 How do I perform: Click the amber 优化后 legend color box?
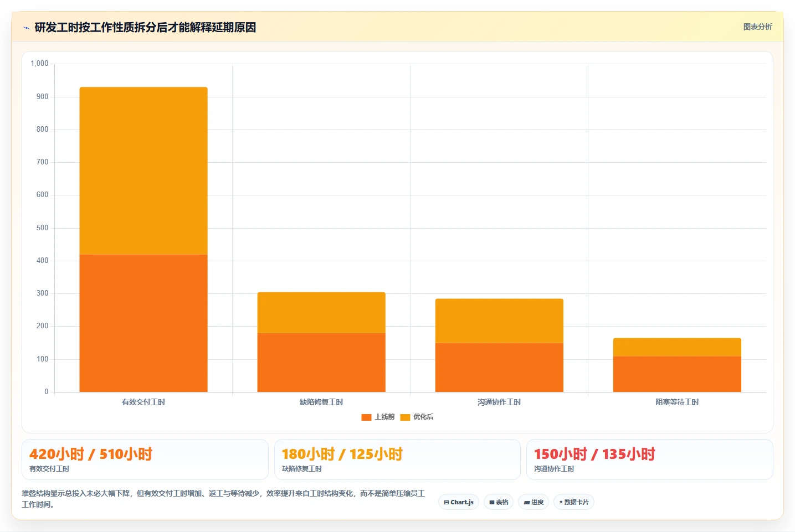coord(405,417)
